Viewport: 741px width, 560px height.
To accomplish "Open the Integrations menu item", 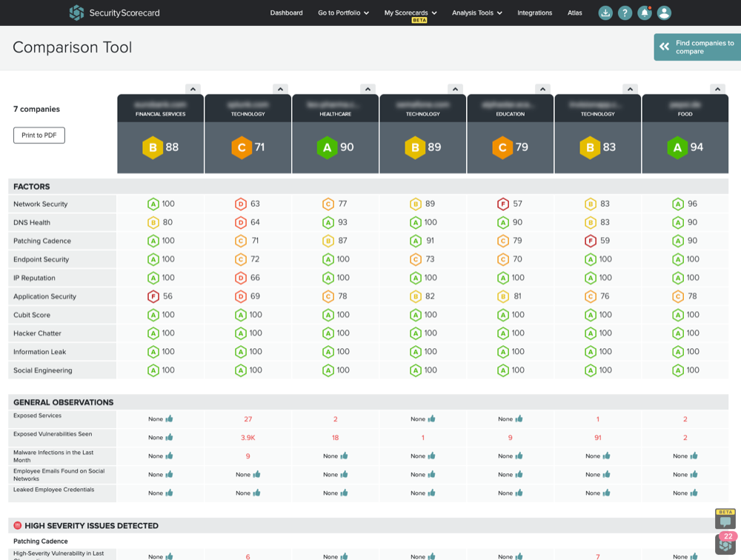I will [x=534, y=13].
